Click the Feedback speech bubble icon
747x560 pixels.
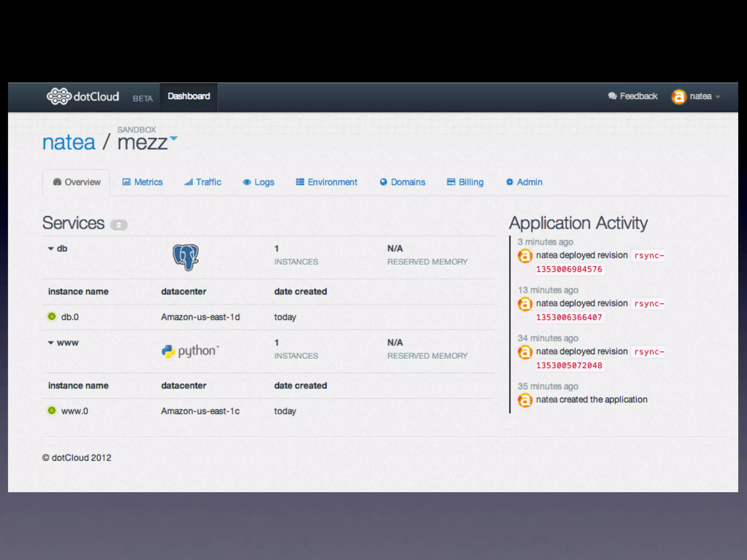point(612,96)
